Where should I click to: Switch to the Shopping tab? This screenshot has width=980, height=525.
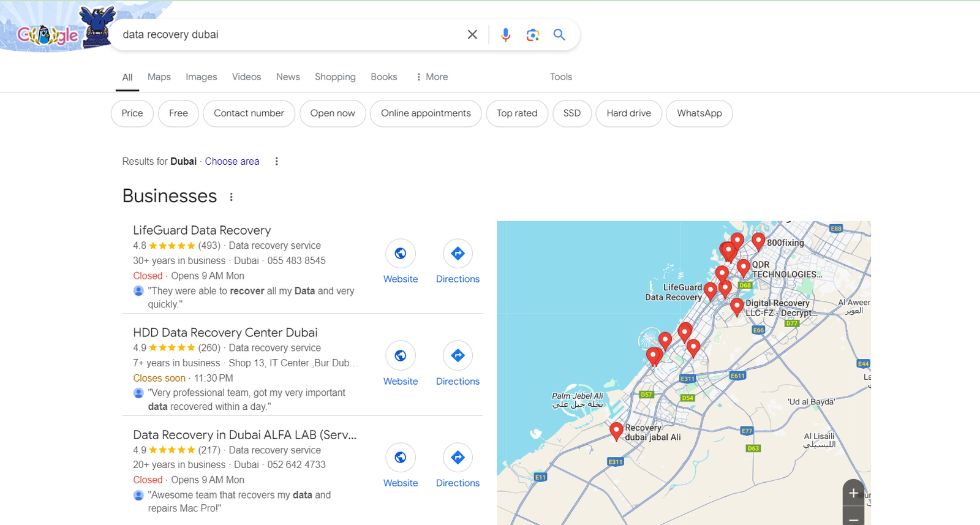point(335,77)
